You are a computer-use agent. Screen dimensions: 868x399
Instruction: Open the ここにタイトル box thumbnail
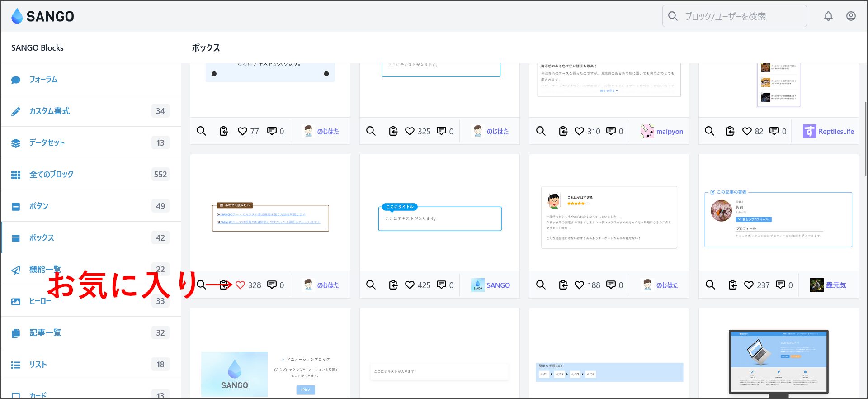[439, 217]
